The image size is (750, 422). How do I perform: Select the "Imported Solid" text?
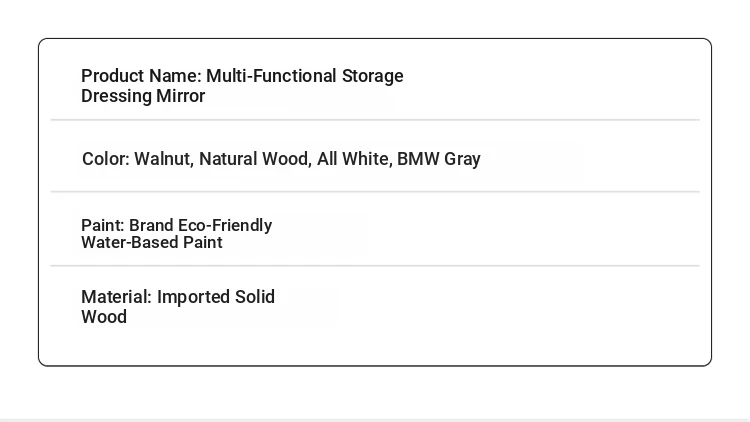pyautogui.click(x=216, y=297)
